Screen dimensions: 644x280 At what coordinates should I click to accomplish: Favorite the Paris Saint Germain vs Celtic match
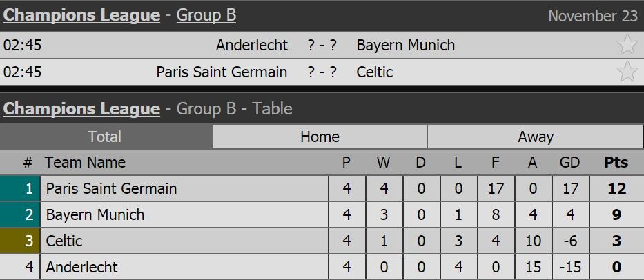click(627, 72)
